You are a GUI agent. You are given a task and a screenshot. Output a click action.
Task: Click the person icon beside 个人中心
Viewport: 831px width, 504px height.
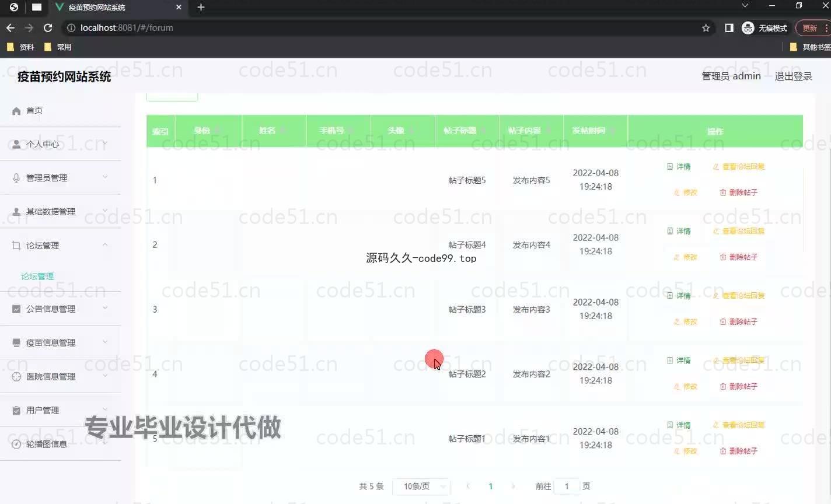pyautogui.click(x=16, y=144)
